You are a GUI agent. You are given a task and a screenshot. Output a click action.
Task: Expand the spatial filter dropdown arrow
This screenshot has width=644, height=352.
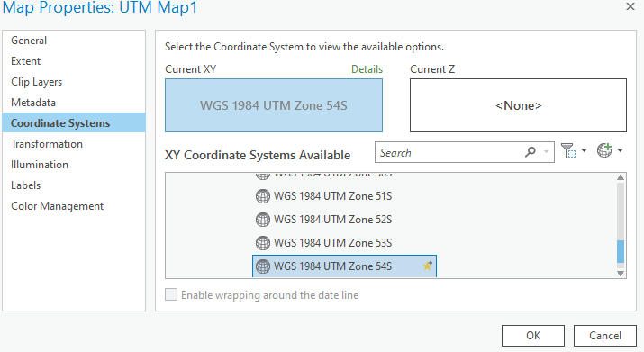pos(584,150)
